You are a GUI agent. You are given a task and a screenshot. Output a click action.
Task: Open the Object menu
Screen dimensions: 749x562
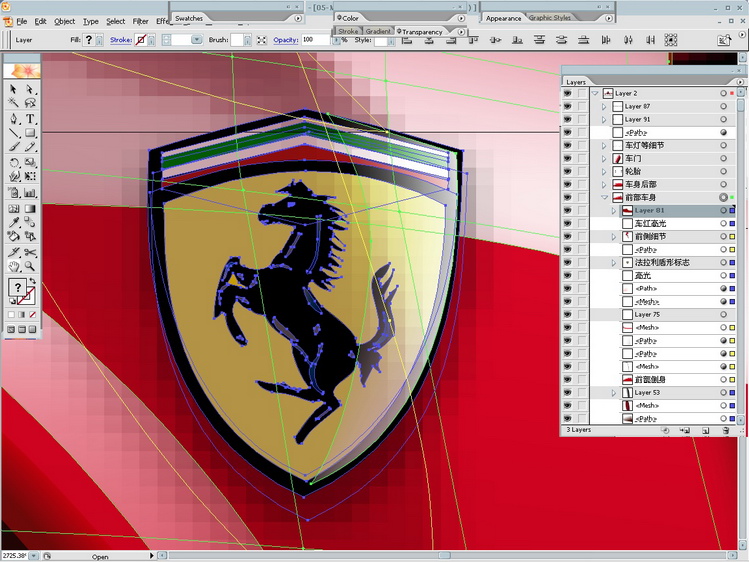pos(64,21)
